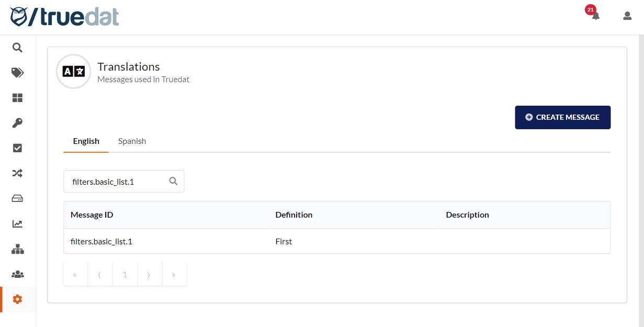The width and height of the screenshot is (644, 327).
Task: Open the tags icon in sidebar
Action: [x=17, y=73]
